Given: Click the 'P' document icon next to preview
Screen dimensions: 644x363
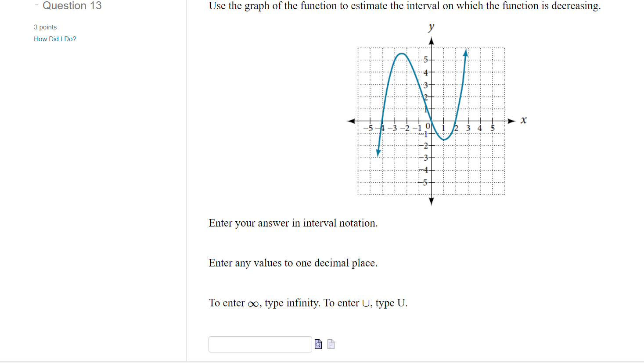Looking at the screenshot, I should (x=331, y=344).
